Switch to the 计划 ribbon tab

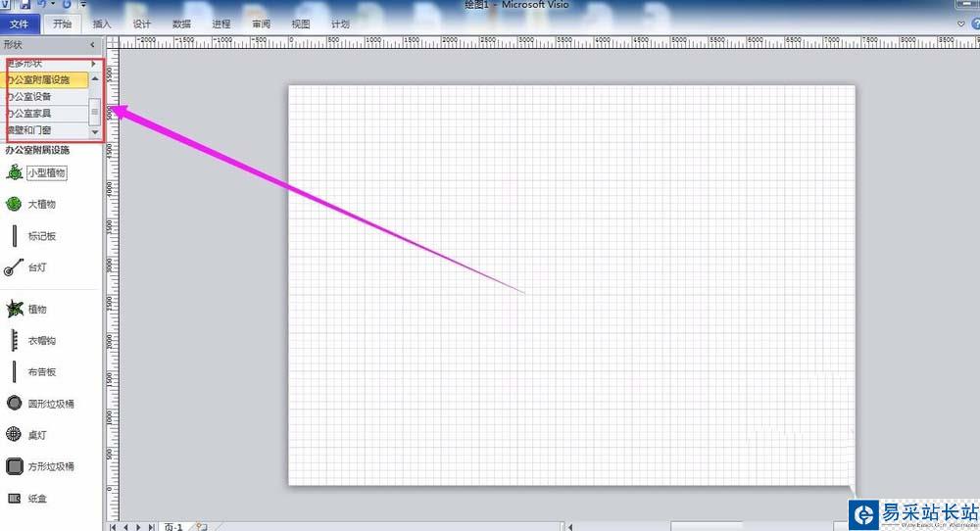(341, 24)
